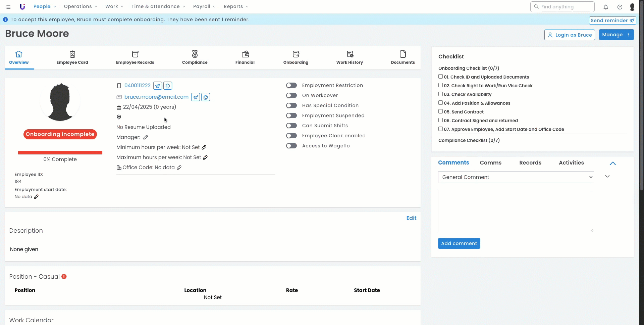Open the help question mark icon
This screenshot has width=644, height=325.
pyautogui.click(x=620, y=7)
